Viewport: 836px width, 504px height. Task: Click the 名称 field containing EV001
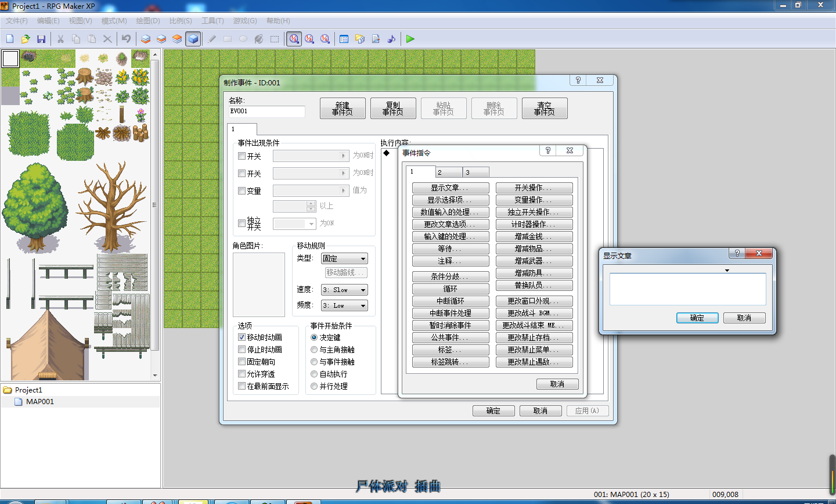click(266, 111)
